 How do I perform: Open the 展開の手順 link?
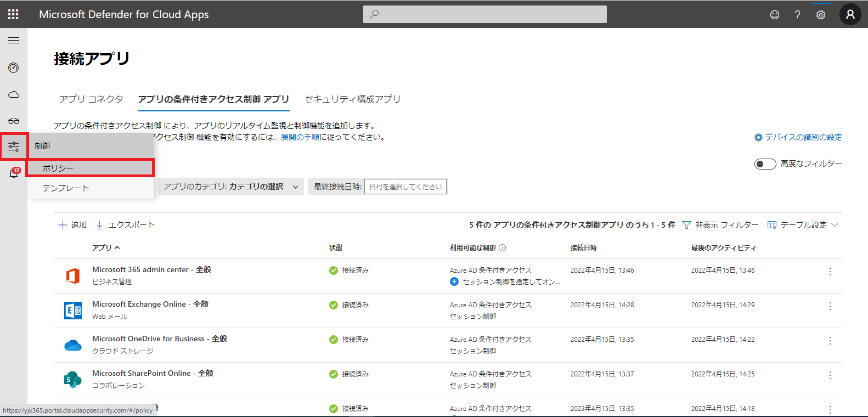point(300,137)
